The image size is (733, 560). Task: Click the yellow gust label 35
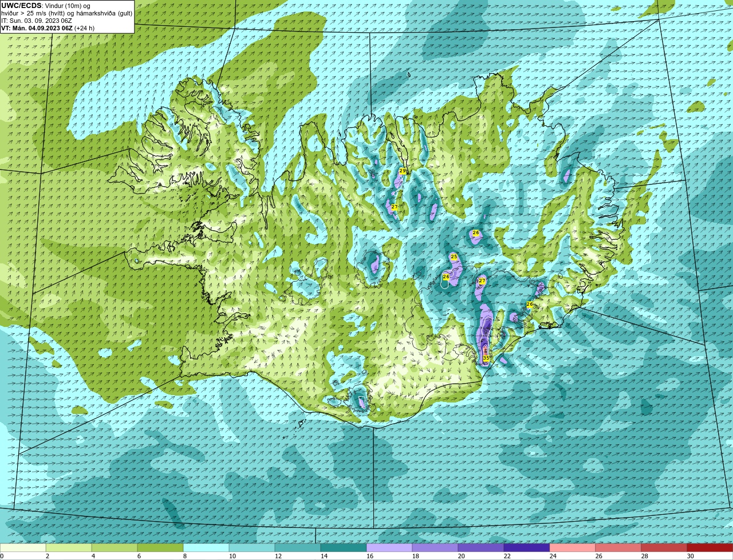click(x=486, y=358)
